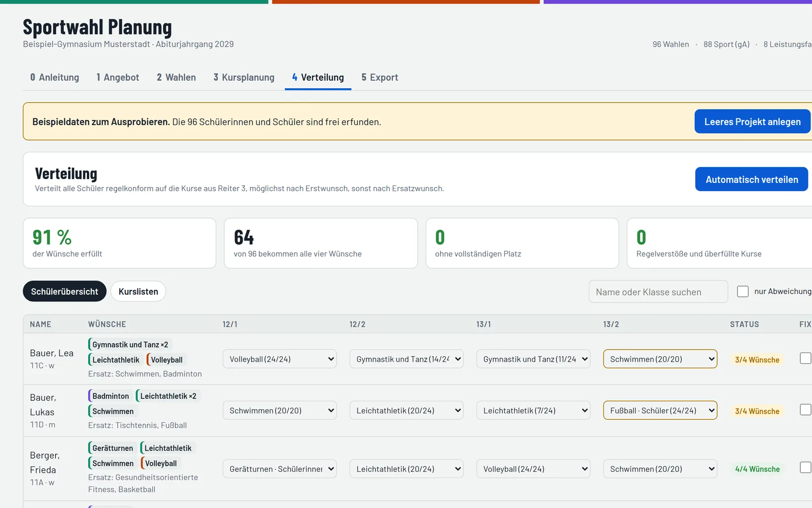Click Frieda Berger's 4/4 Wünsche status

(757, 469)
